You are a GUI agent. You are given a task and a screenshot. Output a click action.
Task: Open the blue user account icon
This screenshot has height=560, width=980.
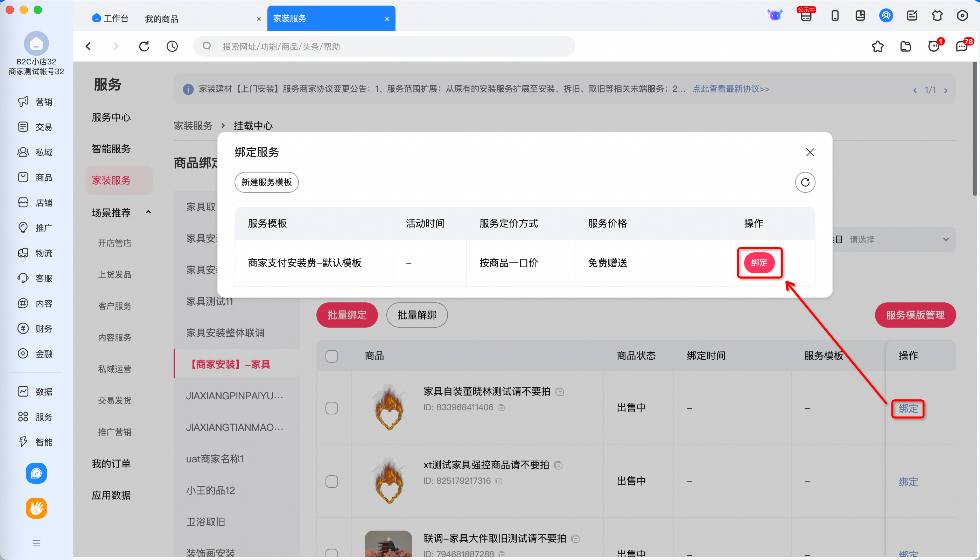[x=886, y=16]
